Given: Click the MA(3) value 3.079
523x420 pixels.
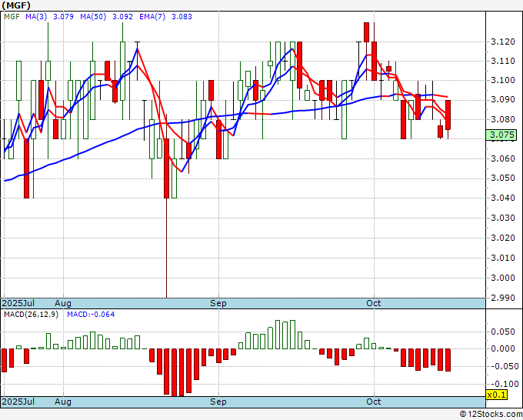Looking at the screenshot, I should [x=63, y=17].
